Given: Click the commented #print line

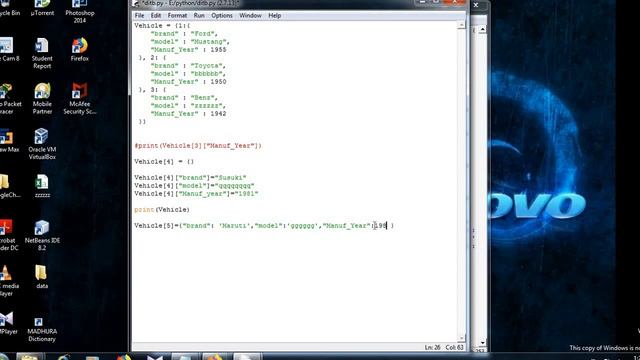Looking at the screenshot, I should [x=198, y=146].
